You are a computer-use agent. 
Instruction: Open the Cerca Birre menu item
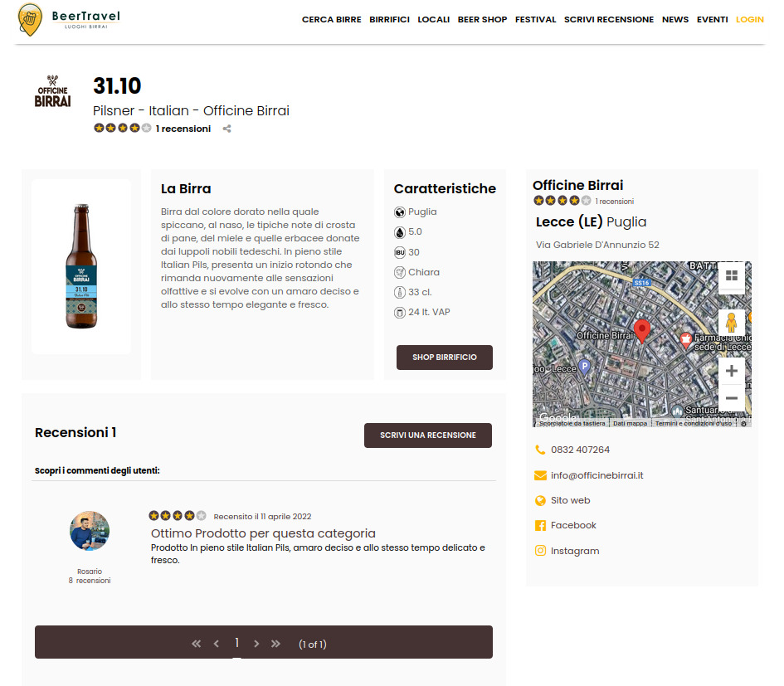(x=332, y=20)
